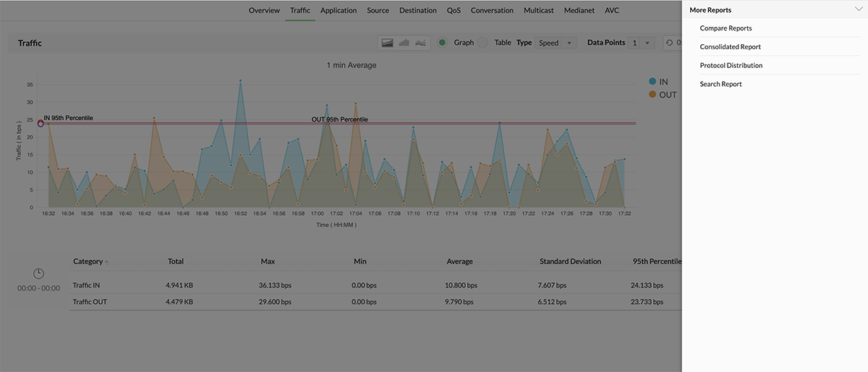Toggle the OUT series legend dot
The width and height of the screenshot is (868, 372).
(x=652, y=95)
